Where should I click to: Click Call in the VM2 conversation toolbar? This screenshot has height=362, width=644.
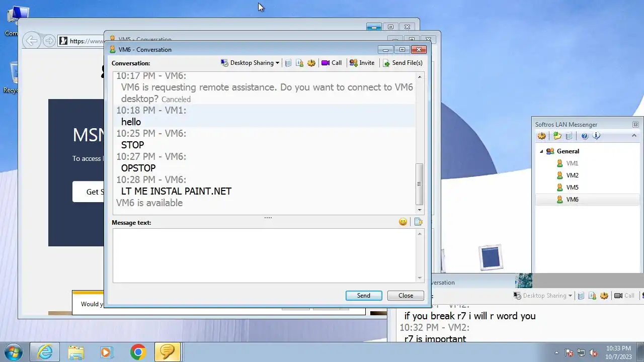pos(624,296)
